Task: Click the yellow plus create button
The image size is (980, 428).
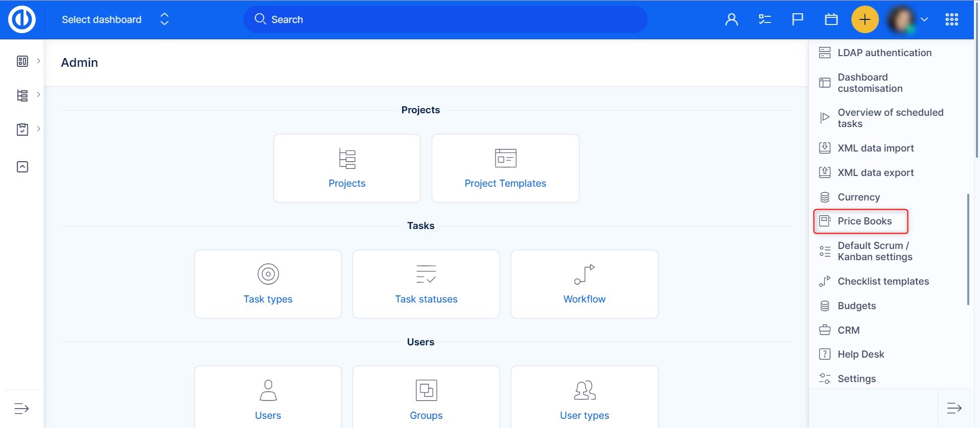Action: 865,19
